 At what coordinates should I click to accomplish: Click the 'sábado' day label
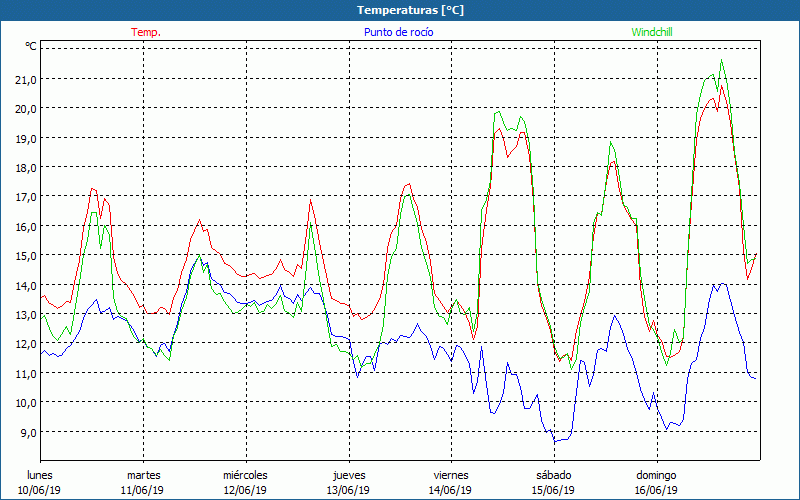[554, 476]
